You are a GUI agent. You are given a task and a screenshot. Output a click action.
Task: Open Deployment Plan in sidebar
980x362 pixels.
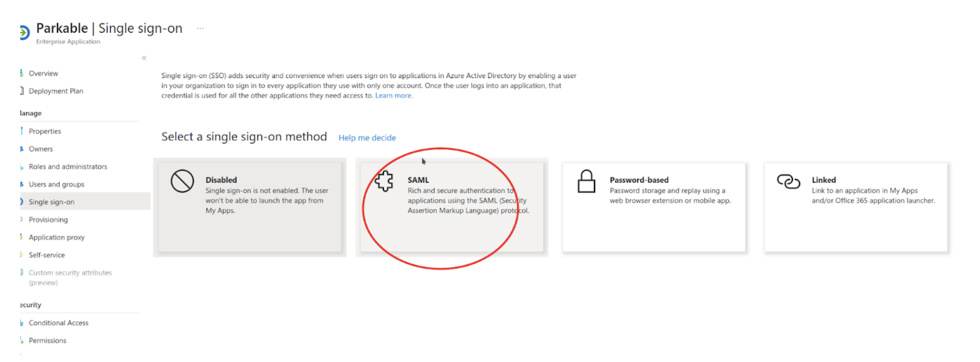pos(56,91)
